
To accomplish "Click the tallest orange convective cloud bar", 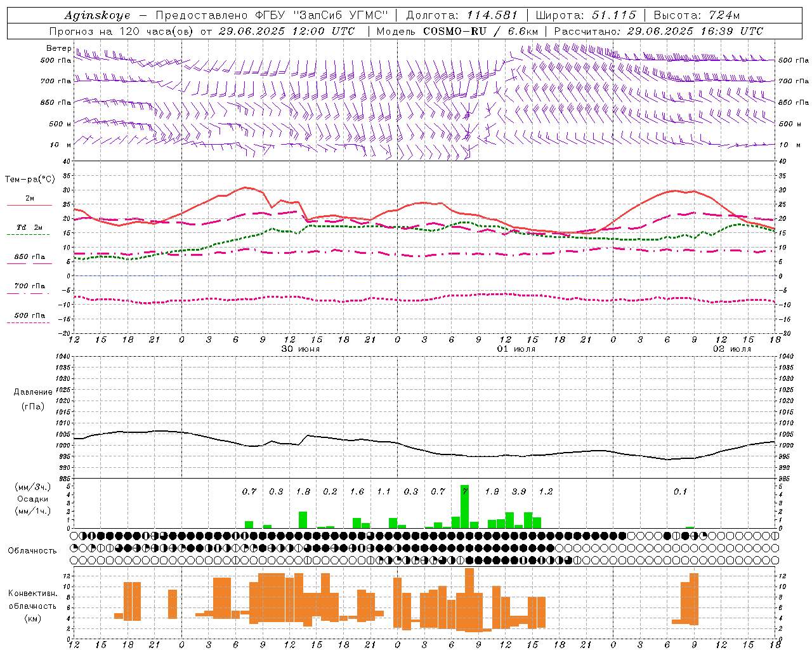I will click(469, 600).
